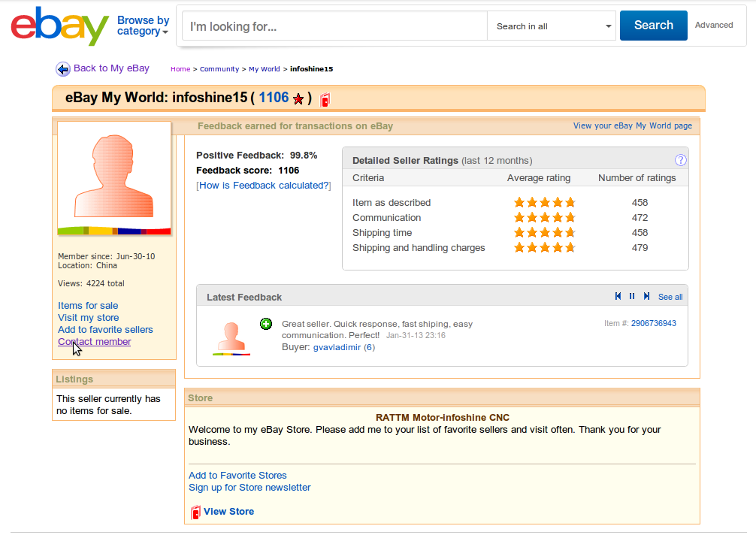The width and height of the screenshot is (756, 538).
Task: Go back via Back to My eBay link
Action: point(111,68)
